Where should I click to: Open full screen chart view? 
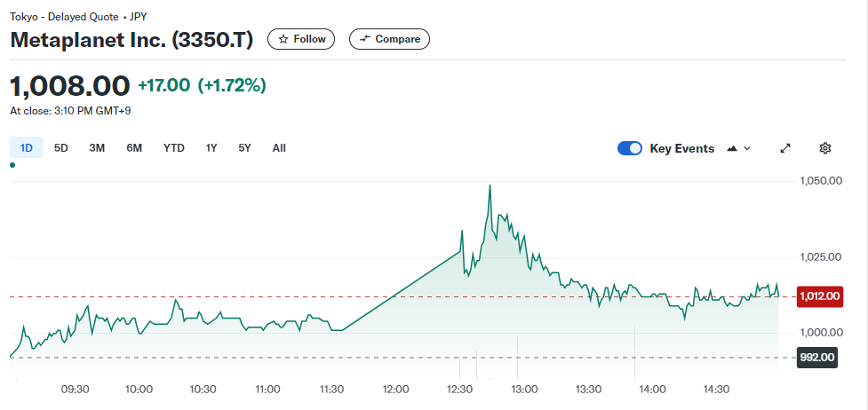tap(785, 148)
